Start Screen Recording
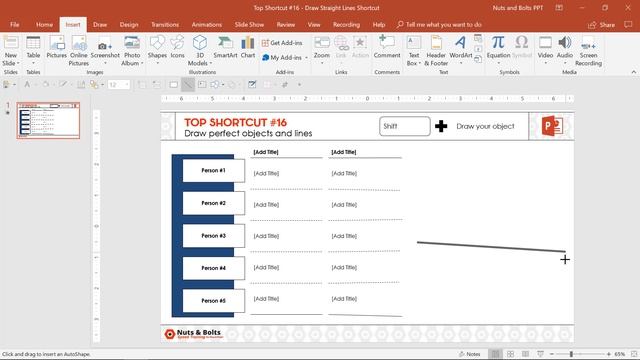 588,51
